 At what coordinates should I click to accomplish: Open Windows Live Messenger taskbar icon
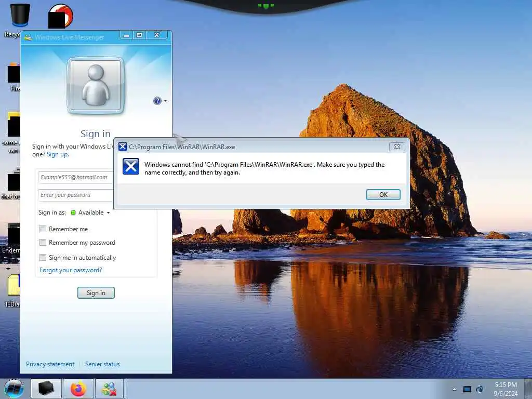(110, 389)
